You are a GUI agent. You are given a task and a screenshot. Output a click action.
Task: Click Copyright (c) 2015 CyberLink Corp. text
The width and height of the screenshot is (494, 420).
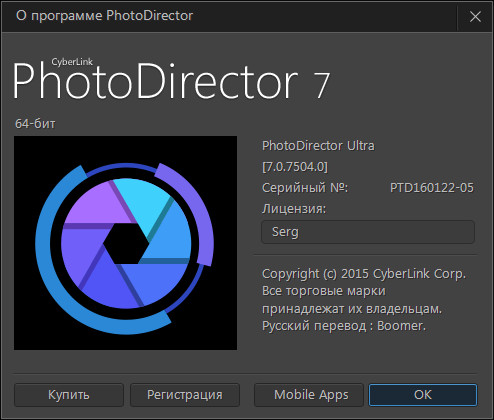[x=364, y=274]
